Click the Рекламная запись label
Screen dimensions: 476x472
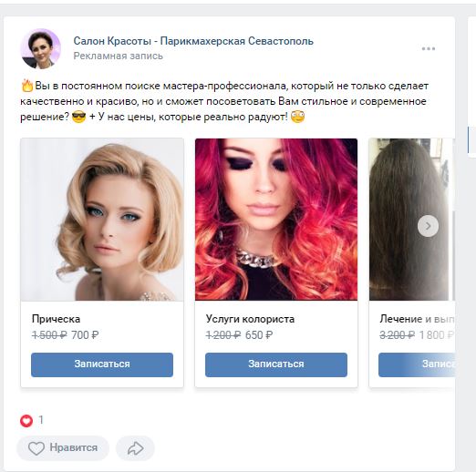pyautogui.click(x=119, y=56)
